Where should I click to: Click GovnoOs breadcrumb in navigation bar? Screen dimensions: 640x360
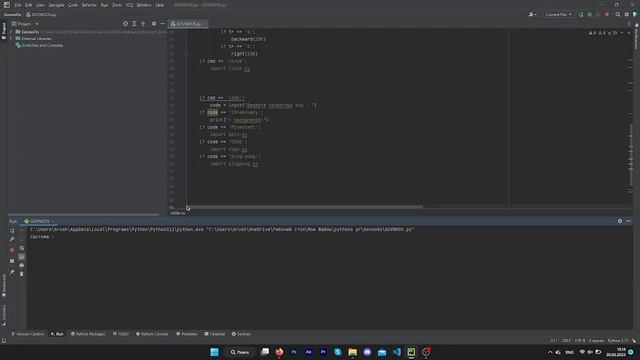pyautogui.click(x=12, y=14)
